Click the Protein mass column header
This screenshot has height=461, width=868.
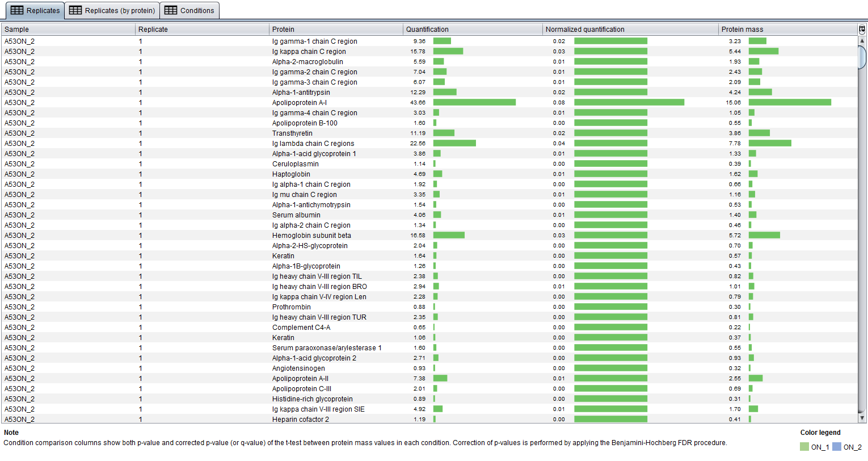[x=787, y=30]
